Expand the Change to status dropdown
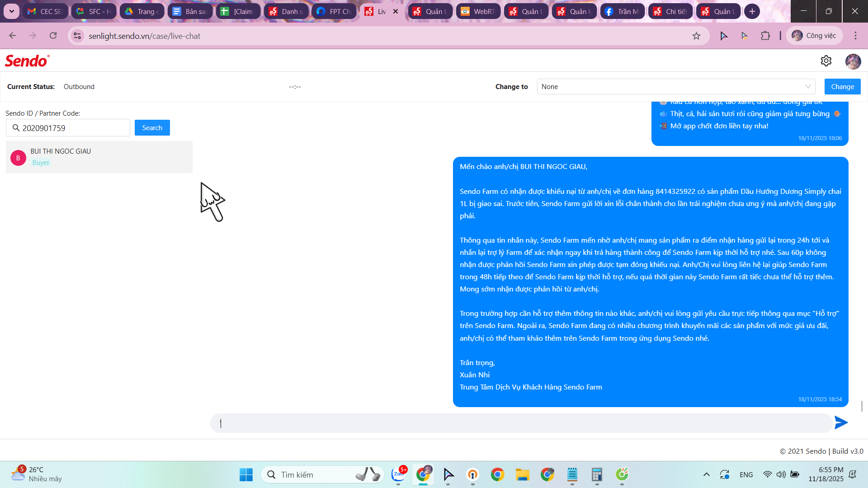 click(x=676, y=87)
